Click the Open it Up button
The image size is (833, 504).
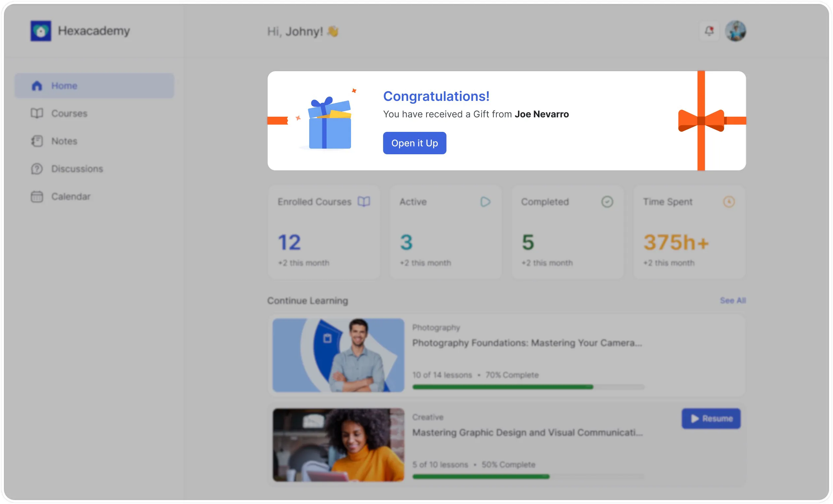click(414, 143)
